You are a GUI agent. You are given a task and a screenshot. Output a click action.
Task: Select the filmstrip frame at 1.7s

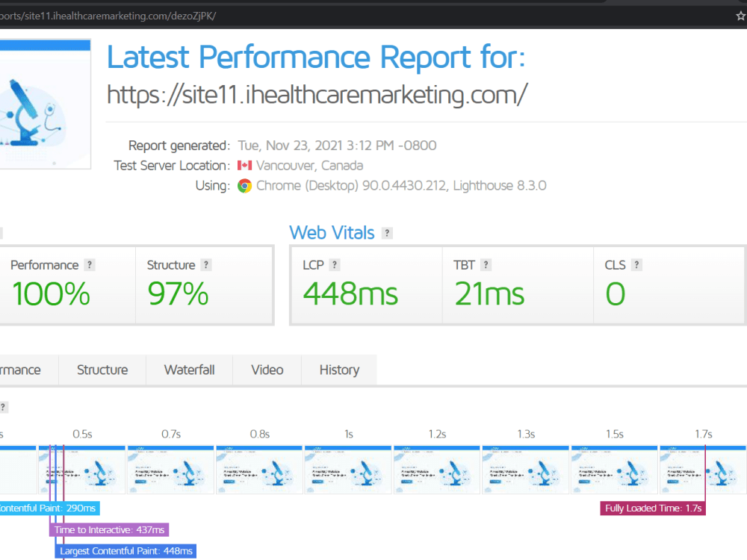703,470
